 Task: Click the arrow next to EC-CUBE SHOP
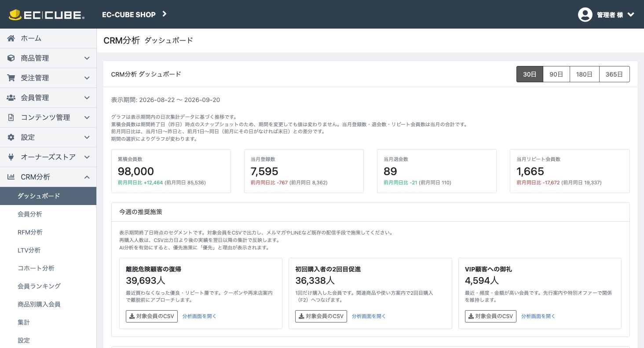tap(165, 14)
